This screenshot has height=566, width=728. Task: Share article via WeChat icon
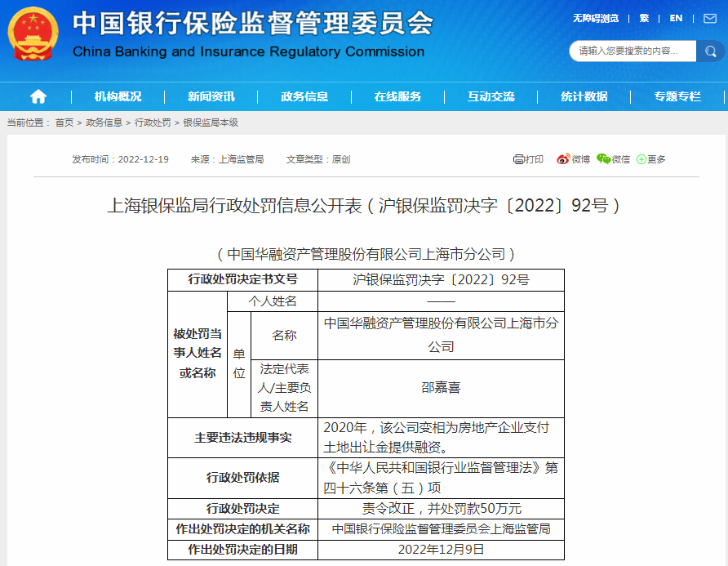point(603,159)
